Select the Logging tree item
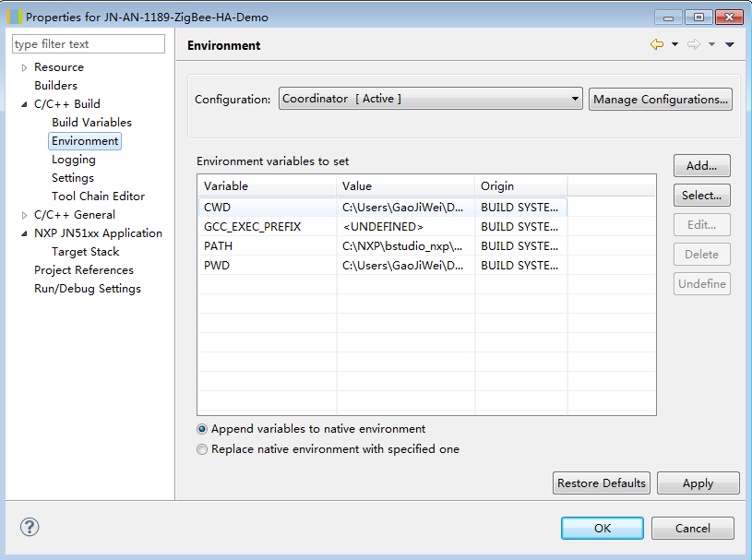The image size is (752, 560). pos(74,160)
